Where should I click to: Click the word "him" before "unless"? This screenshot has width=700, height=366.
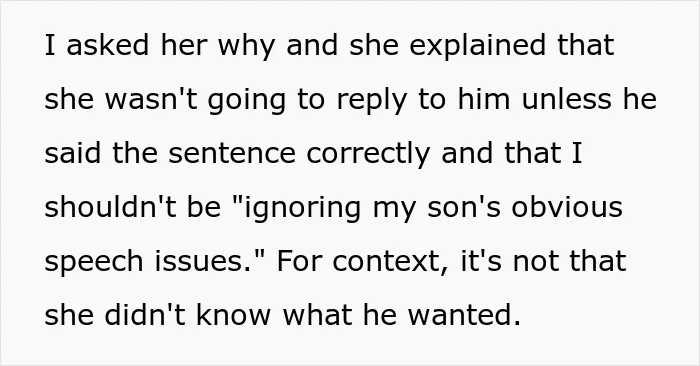point(484,99)
